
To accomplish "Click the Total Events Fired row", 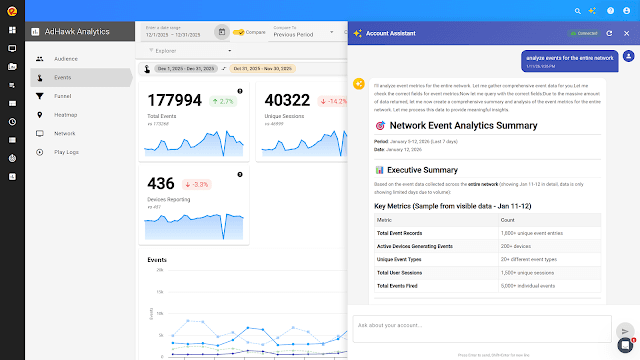I will click(487, 286).
